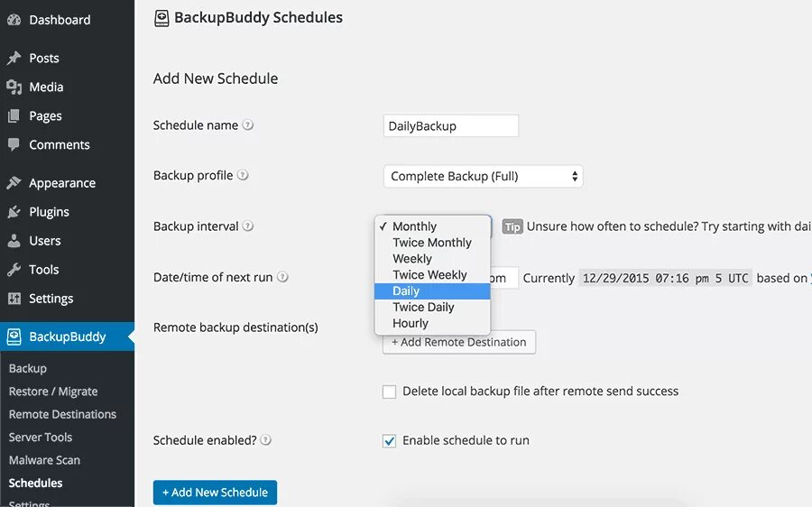Click help icon beside Schedule name
This screenshot has height=507, width=812.
248,125
